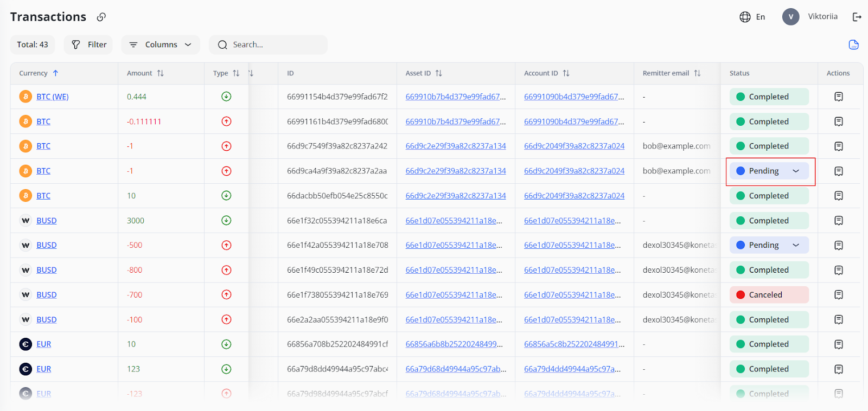This screenshot has height=411, width=868.
Task: Click the En language label
Action: click(x=761, y=17)
